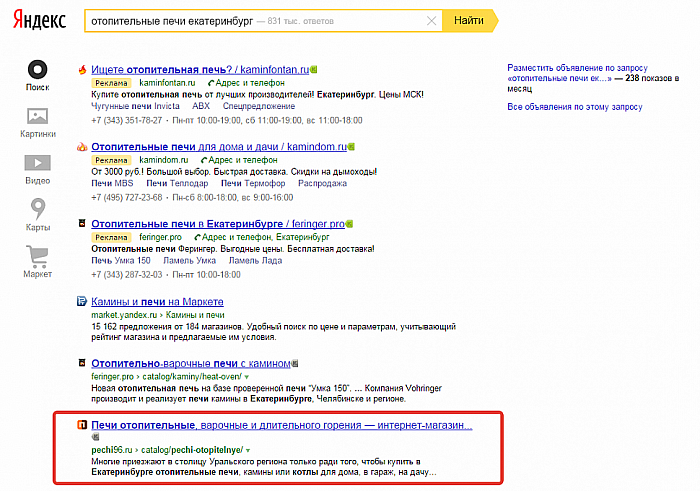700x491 pixels.
Task: Open Ламель Умка sitelink
Action: pos(189,261)
